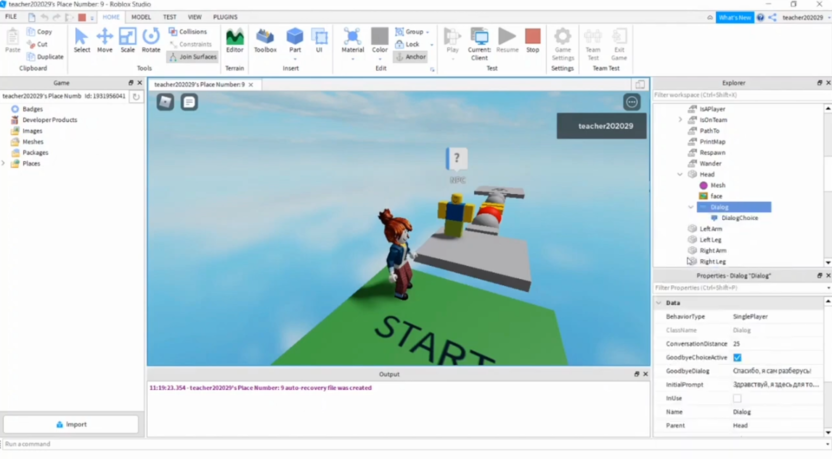Image resolution: width=832 pixels, height=459 pixels.
Task: Activate the Scale tool
Action: coord(127,40)
